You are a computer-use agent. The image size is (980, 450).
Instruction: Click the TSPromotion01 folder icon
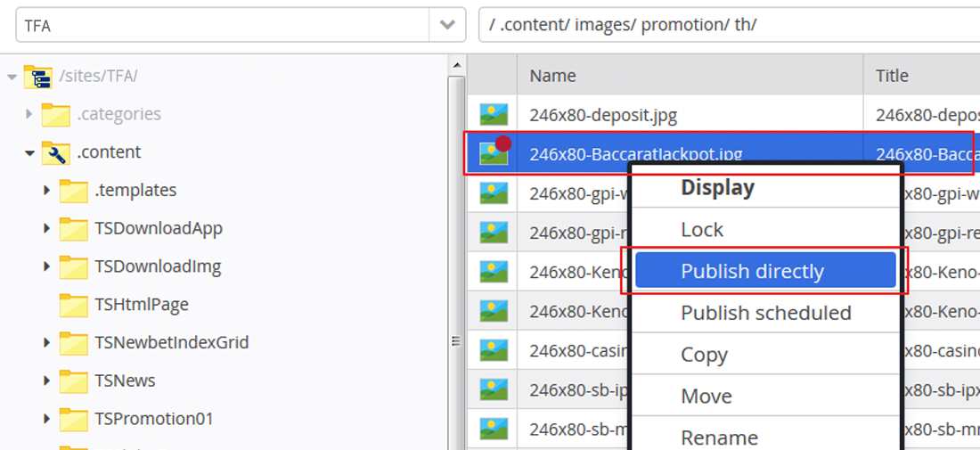74,419
